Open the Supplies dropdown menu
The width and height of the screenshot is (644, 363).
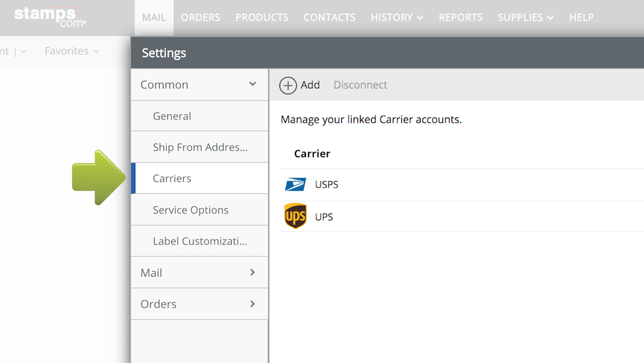click(526, 17)
